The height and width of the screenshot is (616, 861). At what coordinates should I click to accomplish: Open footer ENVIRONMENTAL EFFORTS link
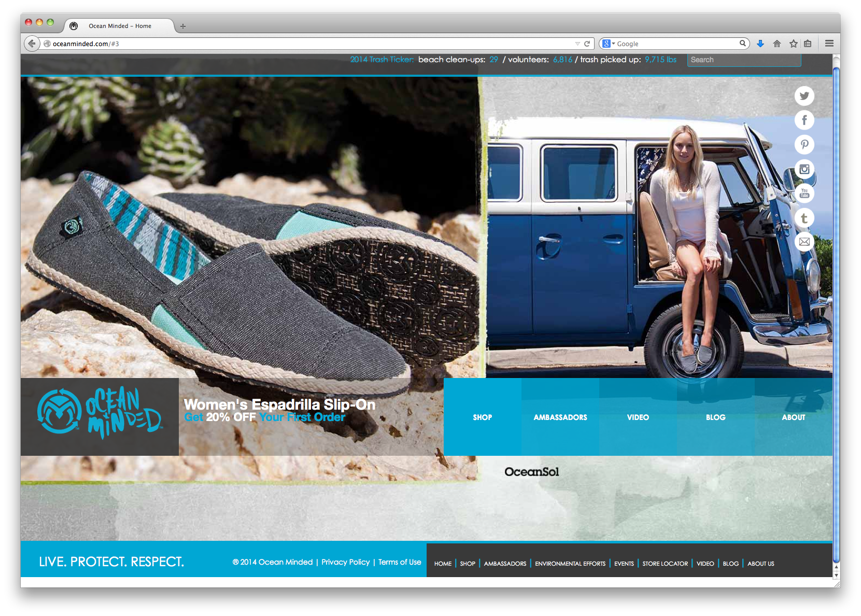click(570, 564)
